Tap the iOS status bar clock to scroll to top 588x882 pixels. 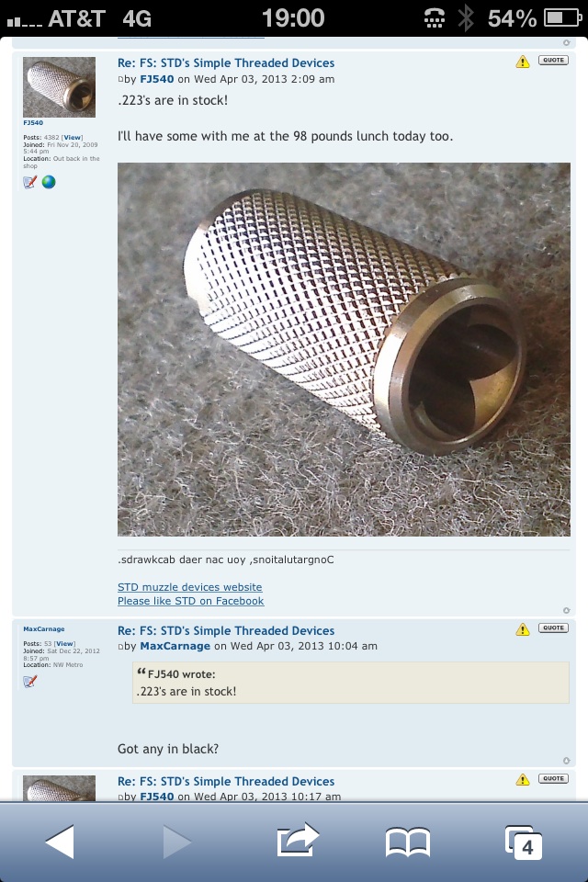point(293,18)
